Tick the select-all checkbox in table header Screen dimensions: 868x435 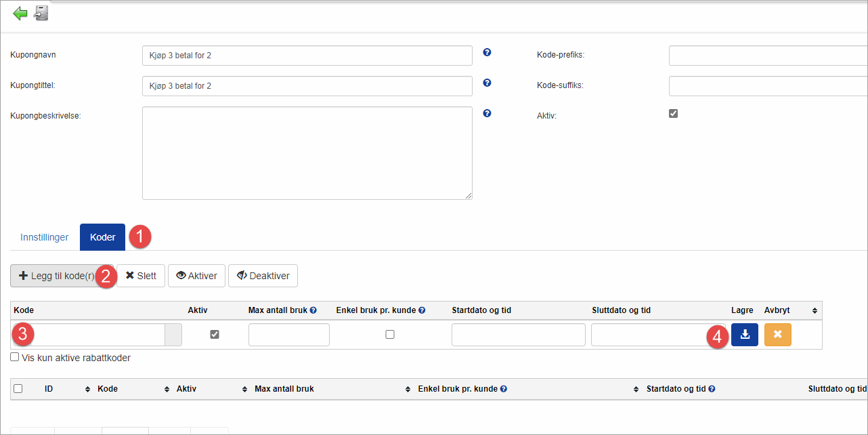pos(18,389)
